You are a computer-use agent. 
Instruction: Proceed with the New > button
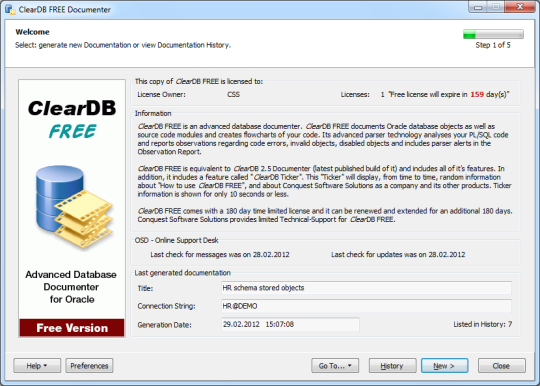(x=445, y=366)
